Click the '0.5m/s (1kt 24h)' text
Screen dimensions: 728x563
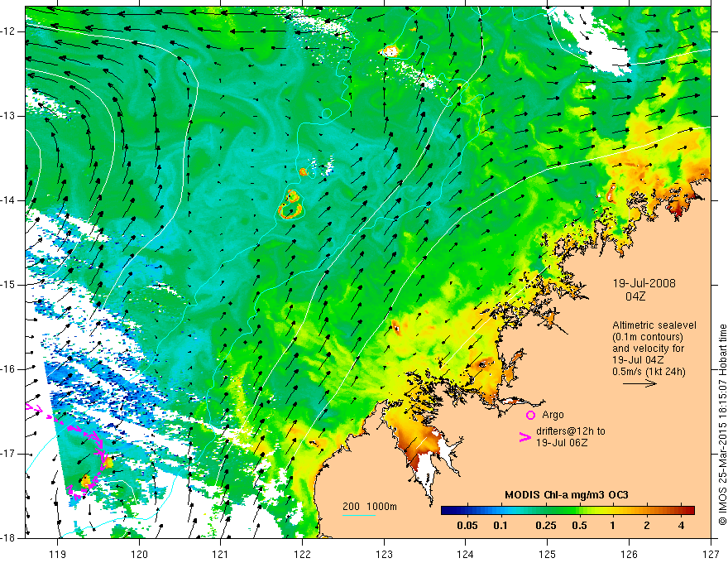pyautogui.click(x=649, y=371)
